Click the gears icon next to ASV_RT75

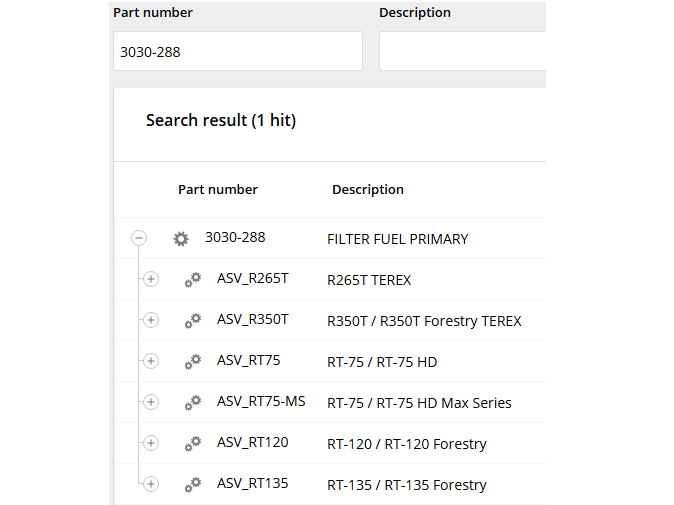click(x=193, y=362)
